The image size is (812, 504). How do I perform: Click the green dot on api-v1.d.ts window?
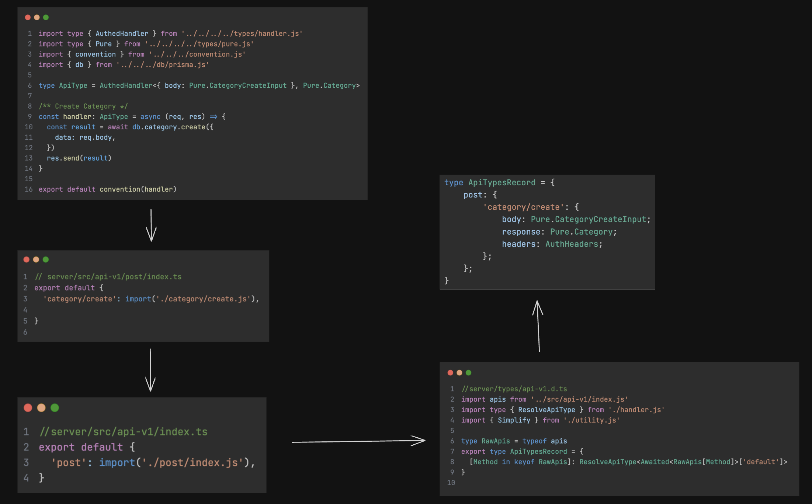click(468, 372)
